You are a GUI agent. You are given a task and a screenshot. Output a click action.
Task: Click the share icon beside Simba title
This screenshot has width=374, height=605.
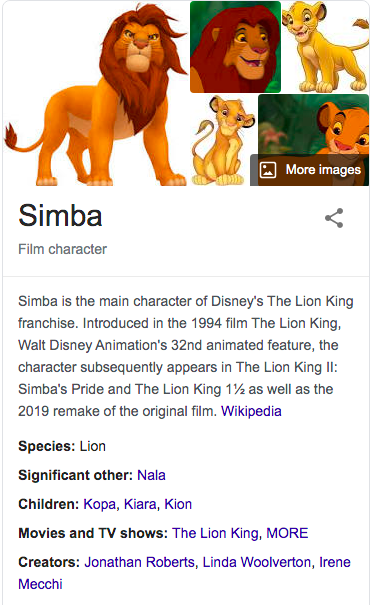pyautogui.click(x=334, y=218)
